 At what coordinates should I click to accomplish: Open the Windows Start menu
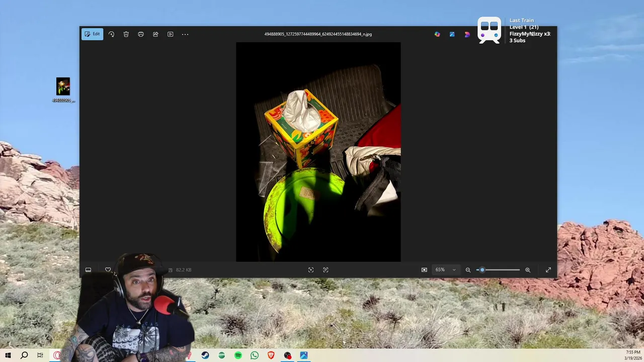[x=8, y=355]
